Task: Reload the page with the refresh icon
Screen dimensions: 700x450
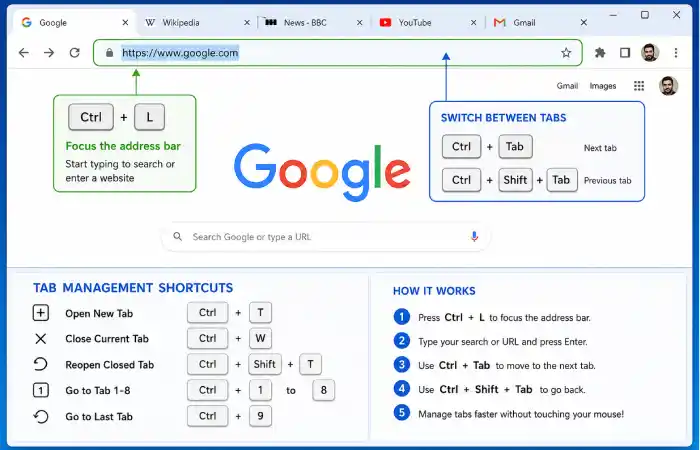Action: point(75,53)
